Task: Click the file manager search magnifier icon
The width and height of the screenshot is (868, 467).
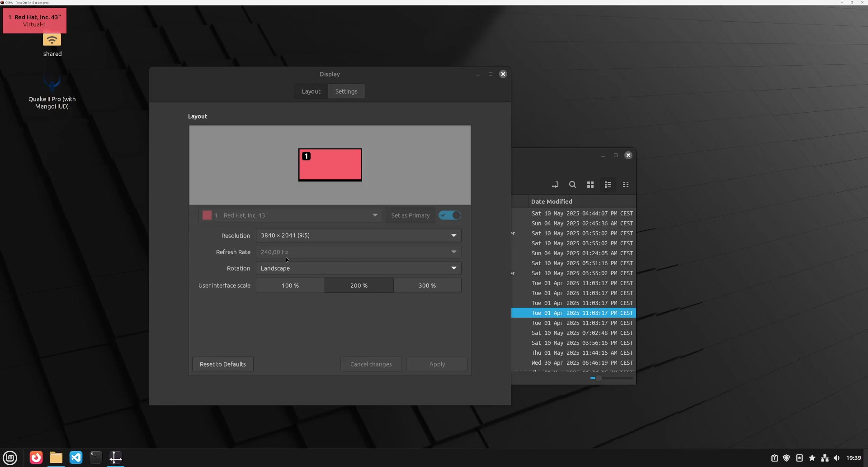Action: 572,185
